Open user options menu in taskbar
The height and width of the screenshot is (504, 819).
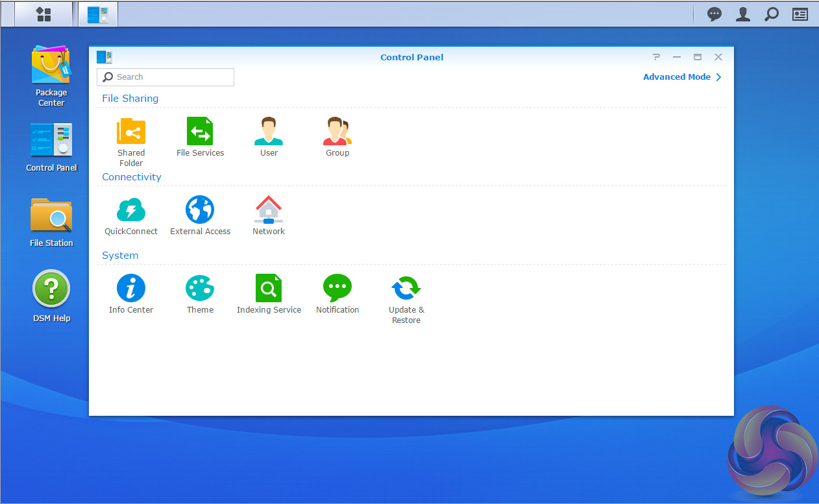coord(743,14)
